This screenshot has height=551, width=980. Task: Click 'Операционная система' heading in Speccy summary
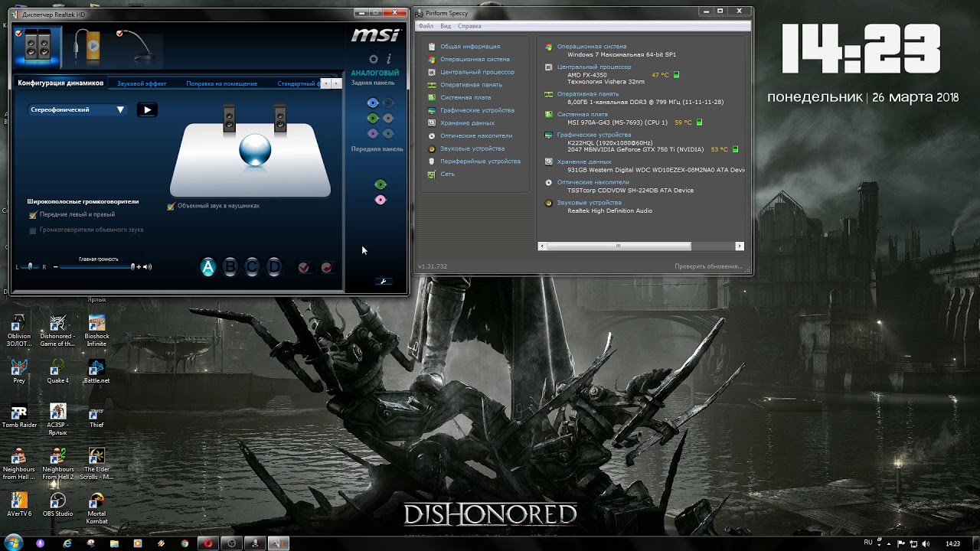tap(591, 47)
